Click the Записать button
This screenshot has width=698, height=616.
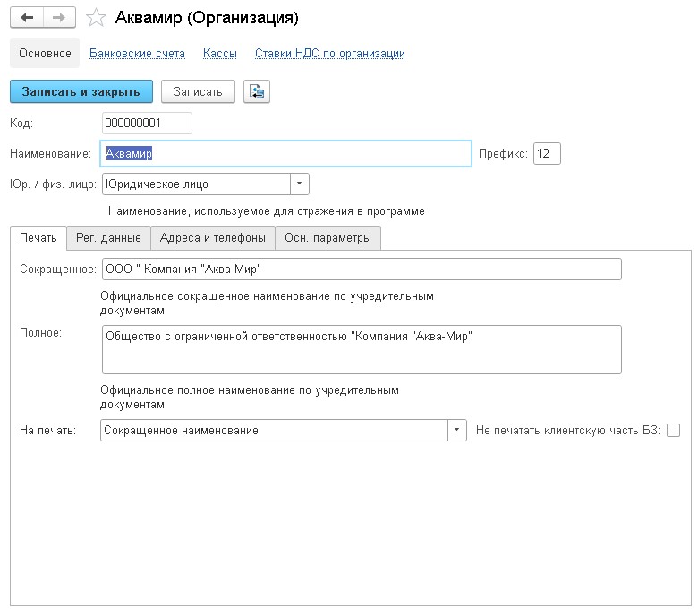tap(198, 91)
